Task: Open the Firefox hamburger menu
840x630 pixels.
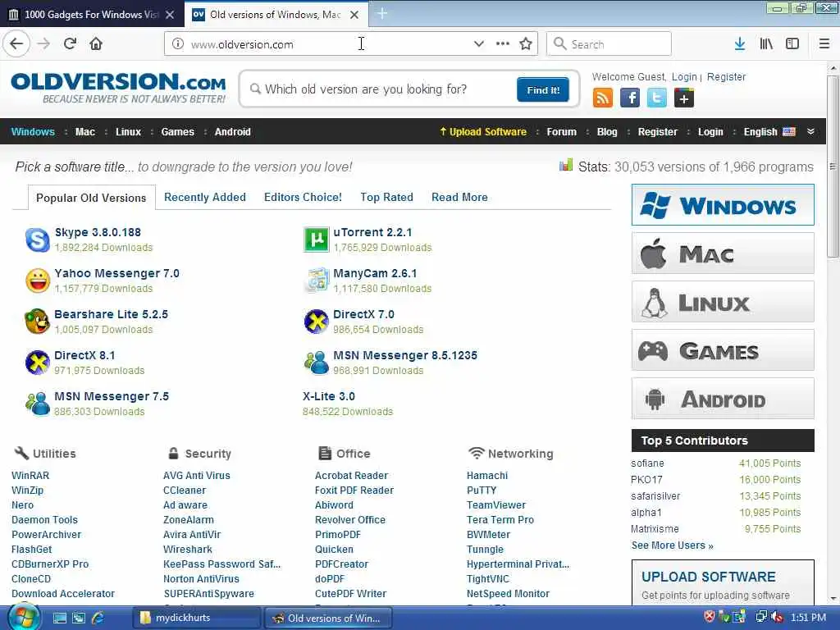Action: [x=824, y=44]
